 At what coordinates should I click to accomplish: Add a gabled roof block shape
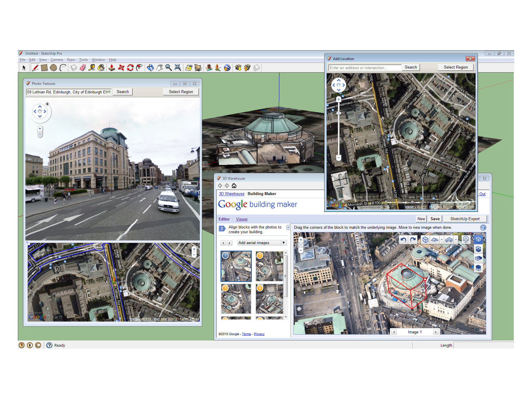435,240
